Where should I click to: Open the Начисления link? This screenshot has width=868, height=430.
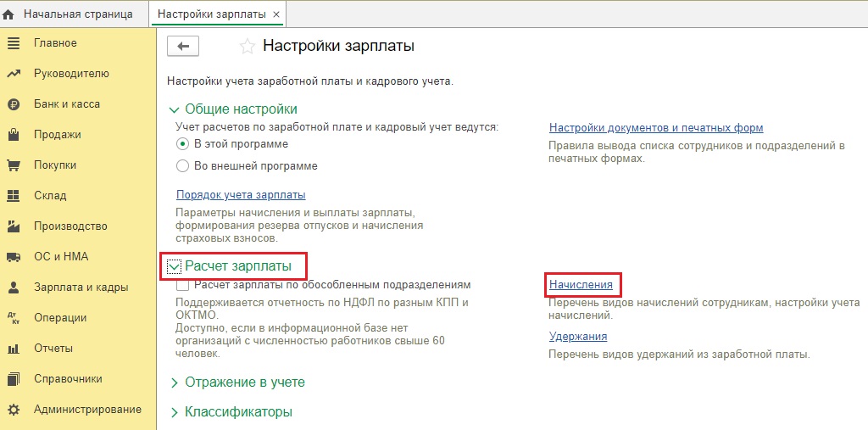tap(581, 285)
